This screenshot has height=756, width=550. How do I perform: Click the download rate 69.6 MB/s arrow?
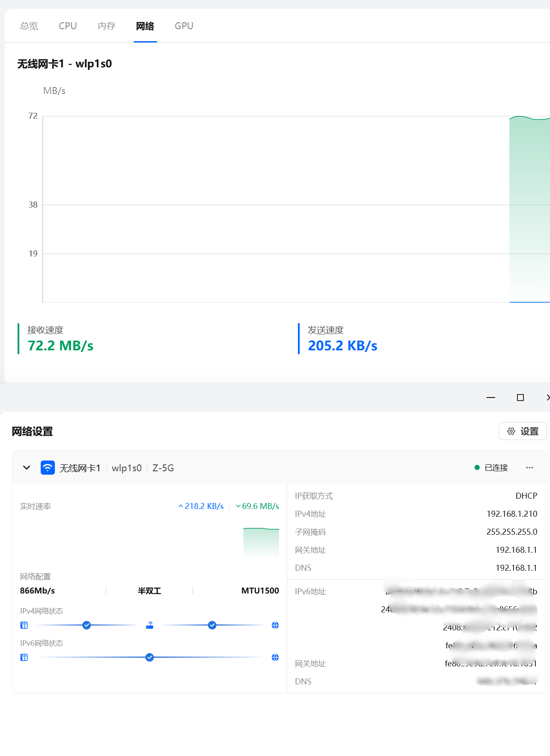(238, 506)
